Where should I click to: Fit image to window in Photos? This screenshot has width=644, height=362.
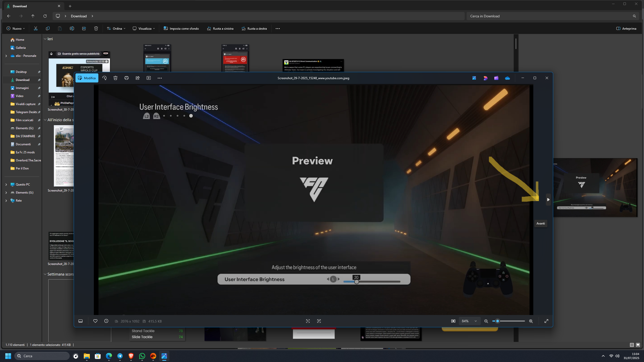[x=453, y=321]
